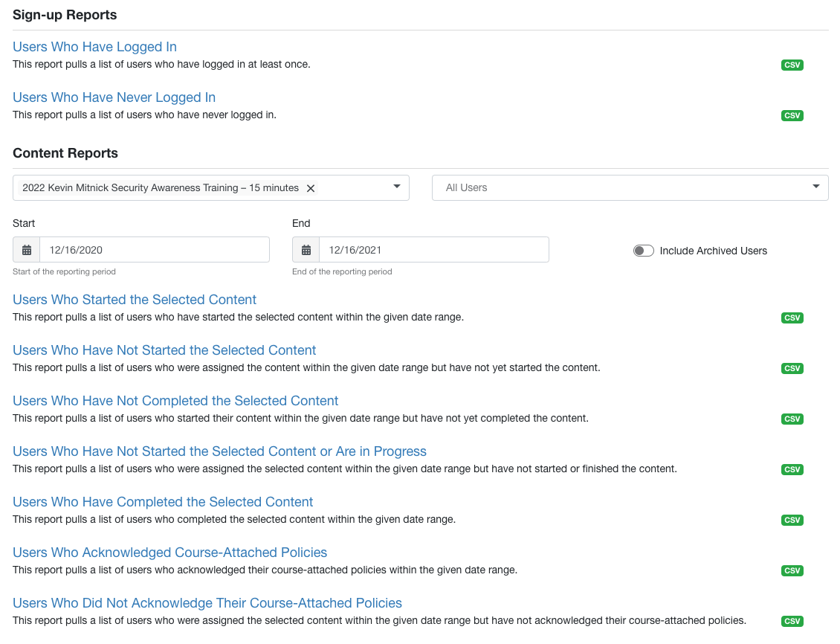
Task: Enable the Include Archived Users toggle
Action: (643, 251)
